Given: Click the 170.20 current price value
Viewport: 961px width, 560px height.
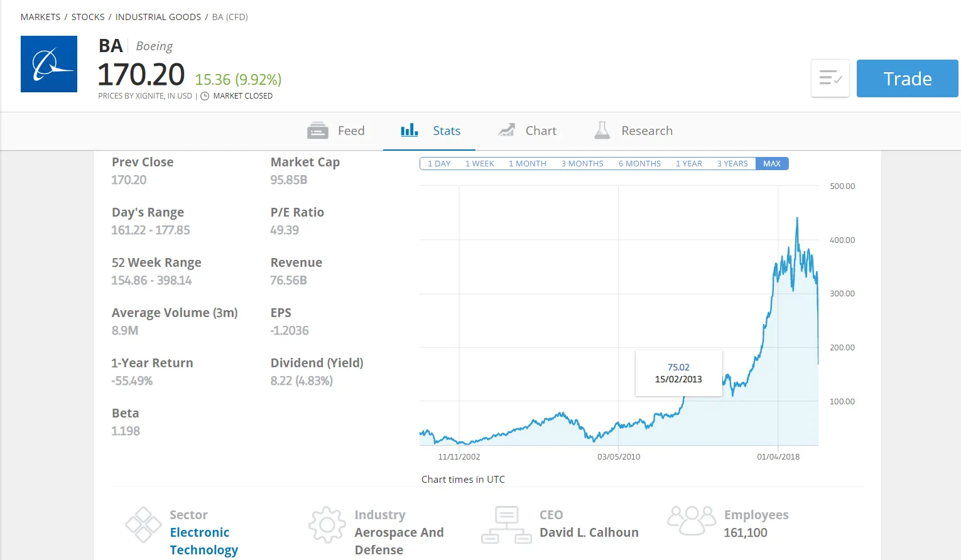Looking at the screenshot, I should [x=141, y=75].
